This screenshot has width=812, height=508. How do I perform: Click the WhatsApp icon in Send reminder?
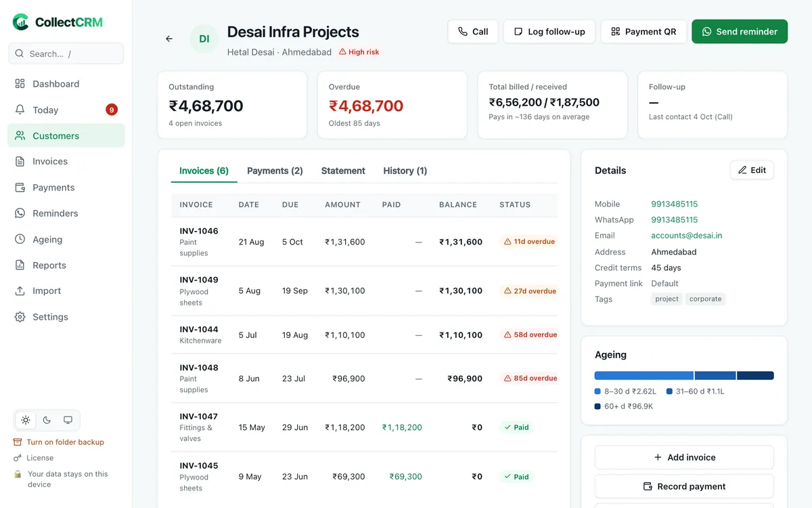tap(707, 32)
